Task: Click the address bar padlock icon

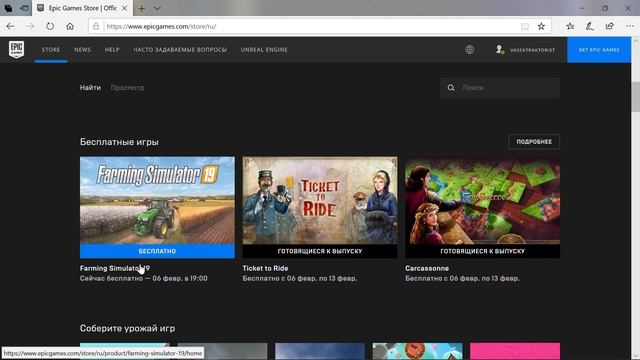Action: 96,27
